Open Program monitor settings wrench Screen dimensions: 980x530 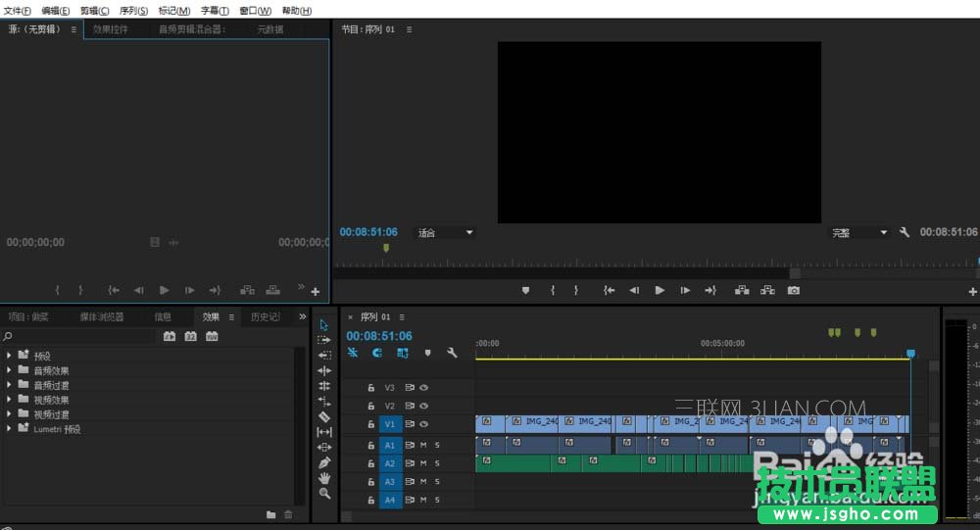pos(904,232)
